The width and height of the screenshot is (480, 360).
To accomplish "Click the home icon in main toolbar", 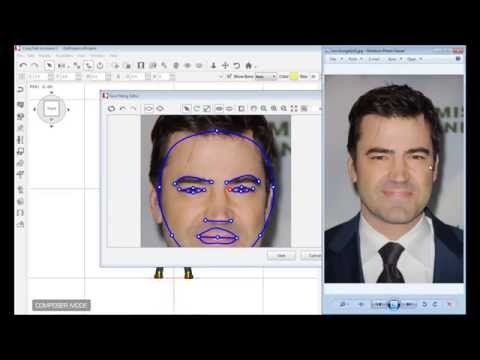I will [x=249, y=65].
